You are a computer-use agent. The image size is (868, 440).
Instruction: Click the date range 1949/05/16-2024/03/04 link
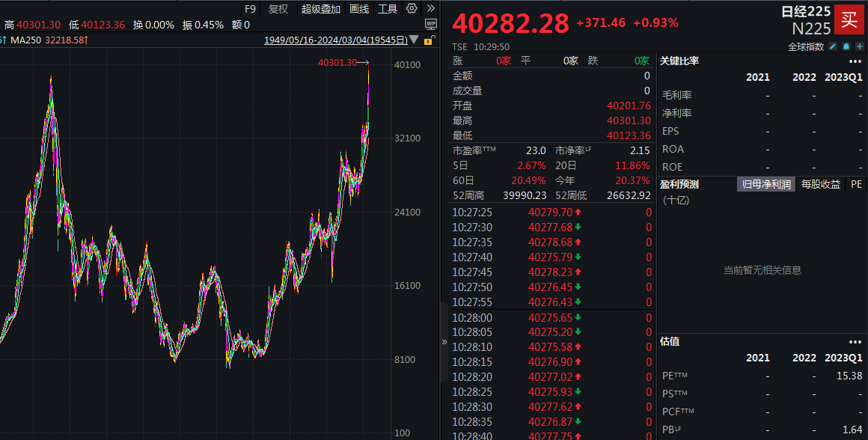pos(335,40)
